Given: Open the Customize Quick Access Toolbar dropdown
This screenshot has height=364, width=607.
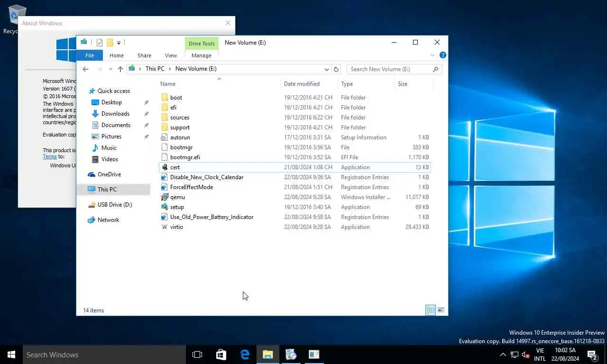Looking at the screenshot, I should [x=119, y=43].
